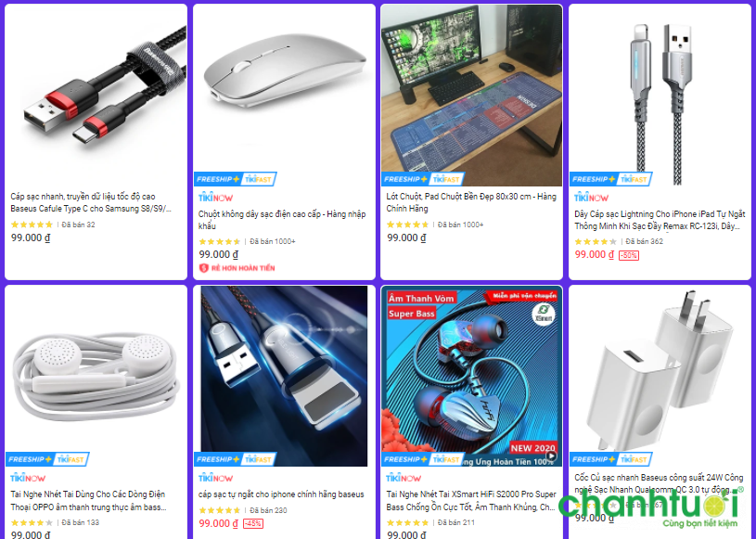The width and height of the screenshot is (756, 539).
Task: Click the TikiNOW badge on Remax cable card
Action: pyautogui.click(x=592, y=198)
